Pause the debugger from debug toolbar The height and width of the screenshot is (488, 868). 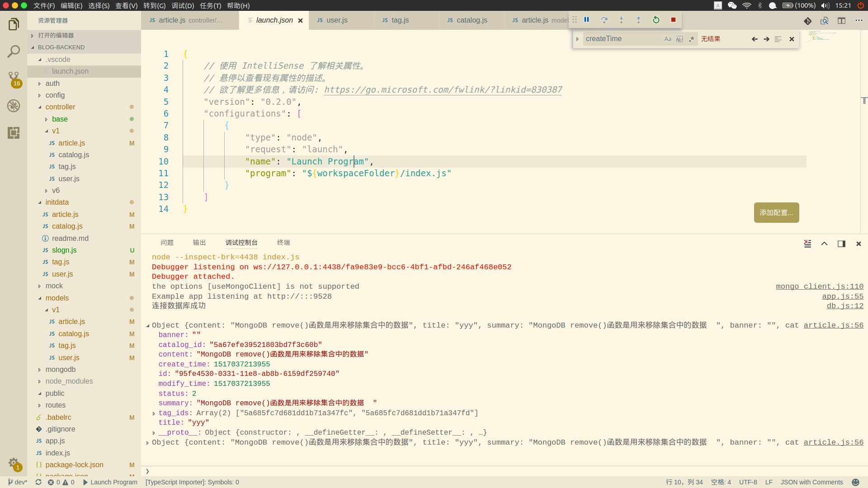(586, 20)
